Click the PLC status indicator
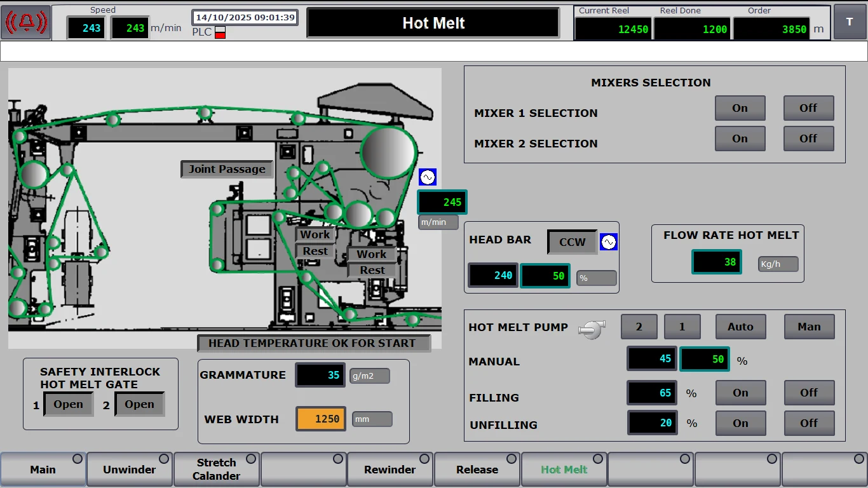The width and height of the screenshot is (868, 488). pos(220,32)
